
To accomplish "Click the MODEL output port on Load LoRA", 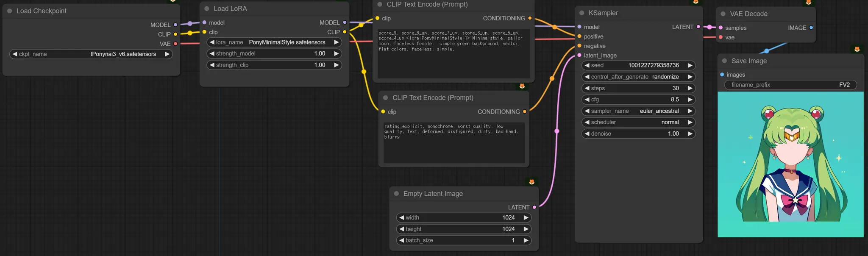I will [345, 22].
